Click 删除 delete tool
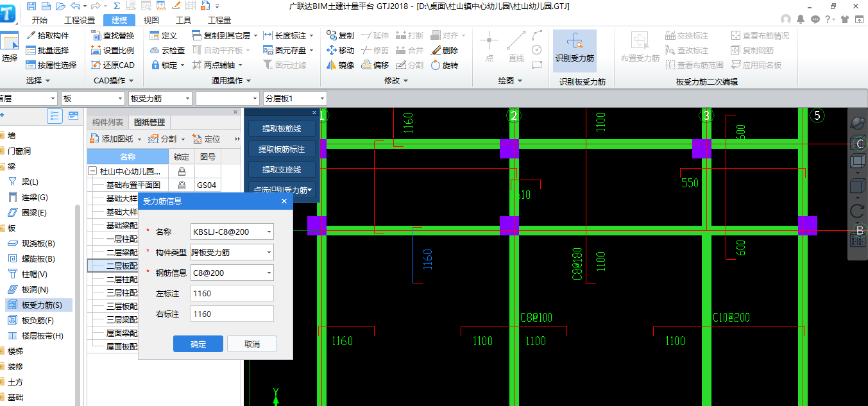Image resolution: width=868 pixels, height=406 pixels. (x=444, y=50)
